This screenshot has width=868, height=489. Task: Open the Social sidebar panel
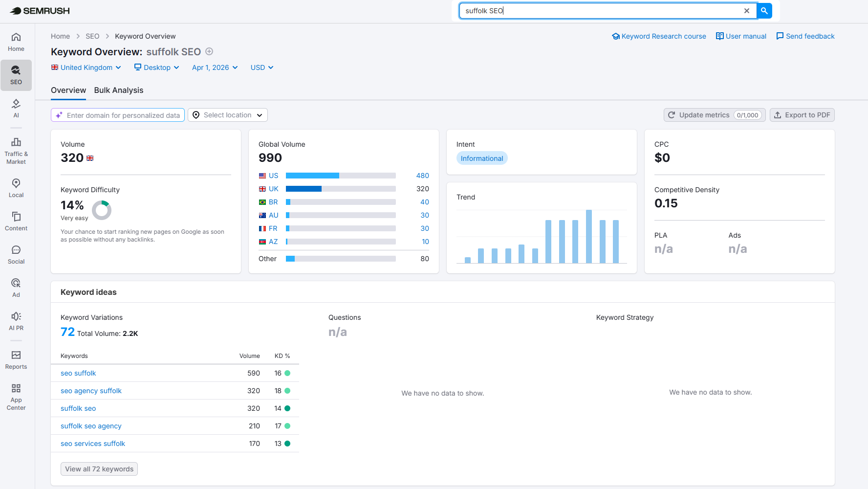(x=16, y=254)
